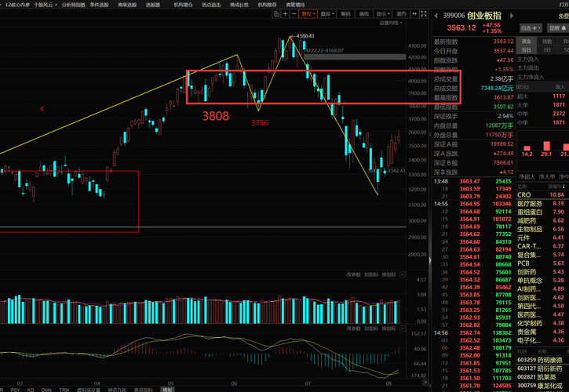Open 条件选股 menu item

(99, 5)
